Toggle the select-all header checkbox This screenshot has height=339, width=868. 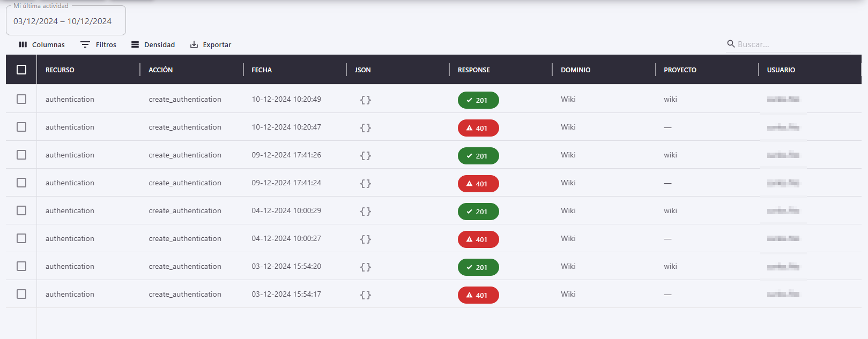(21, 70)
